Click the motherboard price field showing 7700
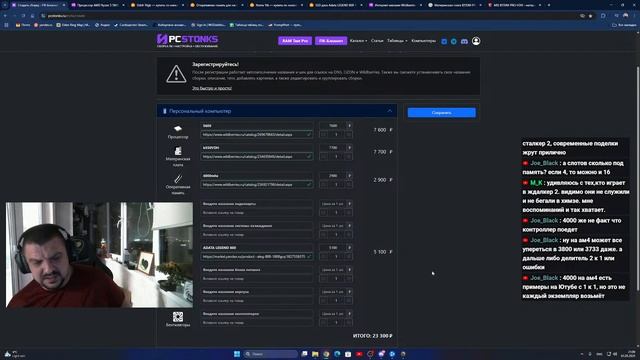This screenshot has height=360, width=640. click(333, 148)
